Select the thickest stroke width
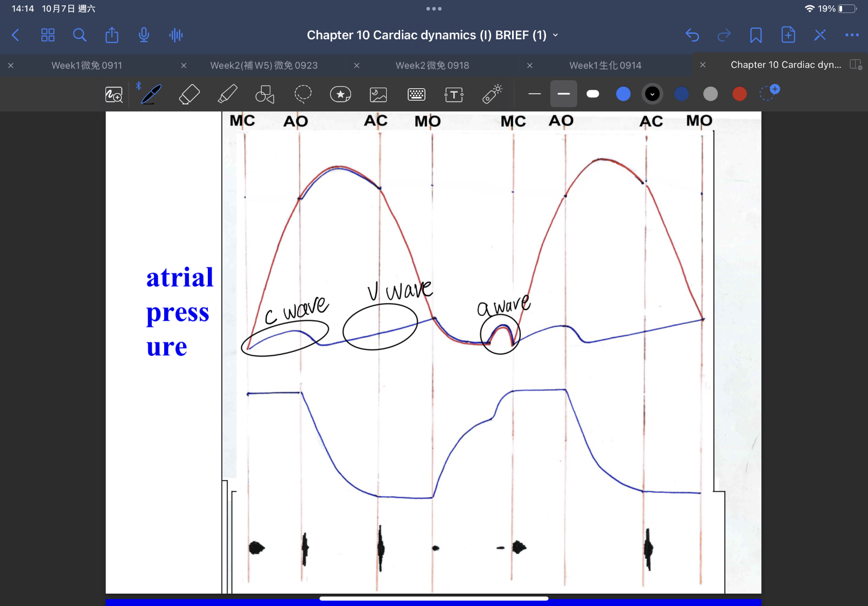The height and width of the screenshot is (606, 868). point(593,94)
